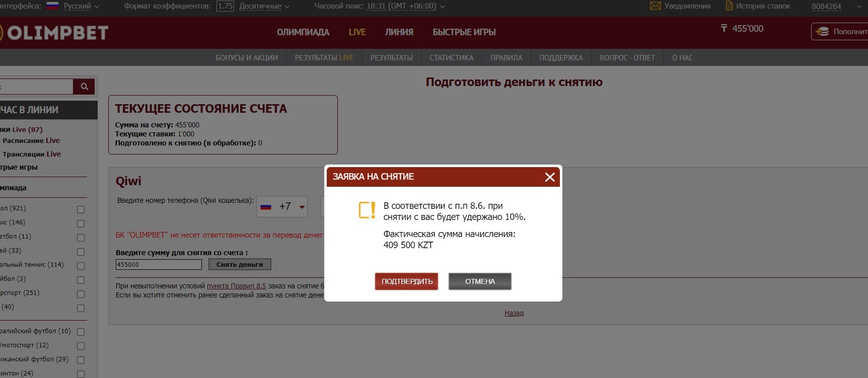
Task: Open the О НАС submenu item
Action: pyautogui.click(x=682, y=58)
